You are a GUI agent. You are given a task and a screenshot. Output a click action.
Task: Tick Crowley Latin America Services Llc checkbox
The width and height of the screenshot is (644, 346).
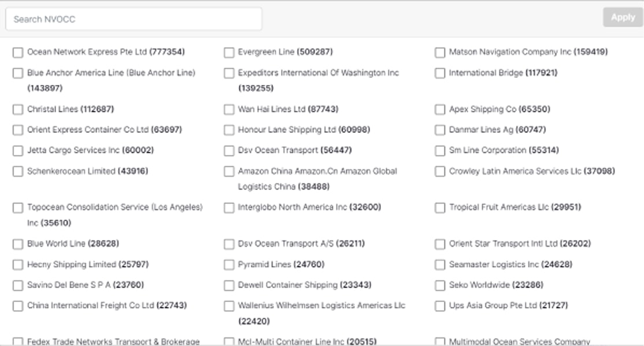[440, 171]
